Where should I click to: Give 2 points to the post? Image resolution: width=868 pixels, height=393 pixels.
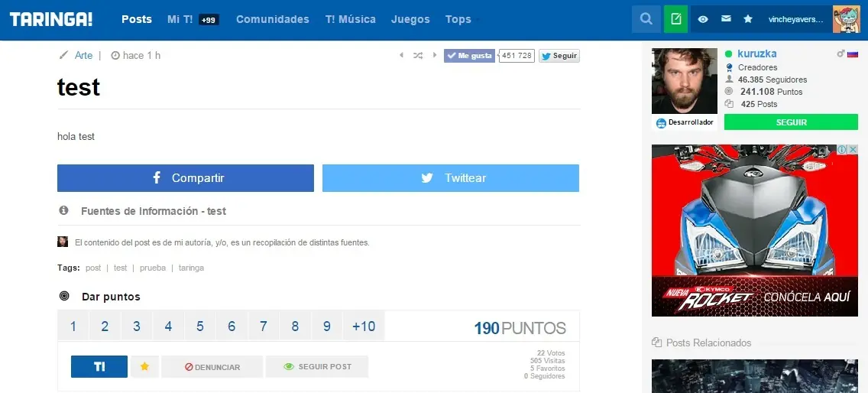tap(105, 326)
